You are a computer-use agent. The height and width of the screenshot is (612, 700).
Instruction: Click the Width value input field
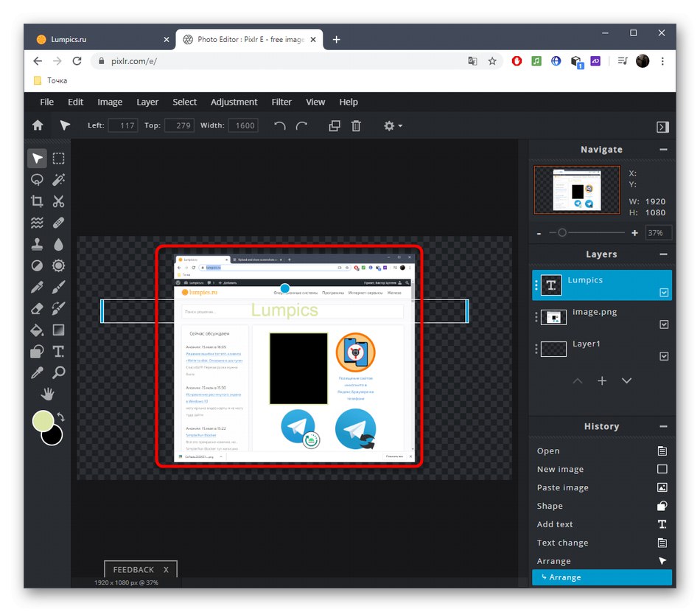[x=243, y=125]
